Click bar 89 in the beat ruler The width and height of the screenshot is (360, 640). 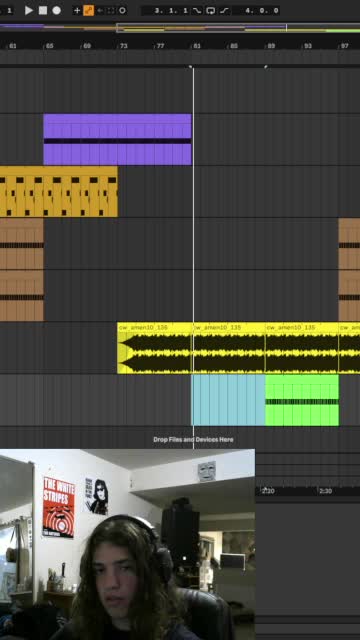point(271,46)
